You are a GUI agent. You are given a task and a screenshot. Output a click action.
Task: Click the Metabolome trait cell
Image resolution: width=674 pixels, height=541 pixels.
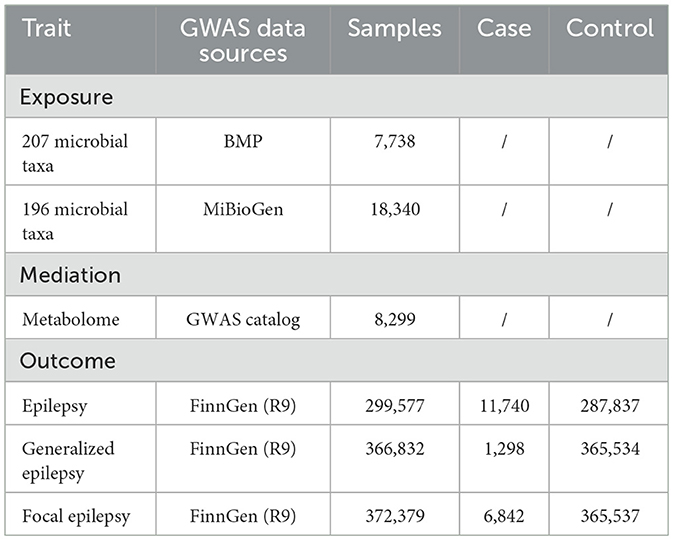click(66, 318)
